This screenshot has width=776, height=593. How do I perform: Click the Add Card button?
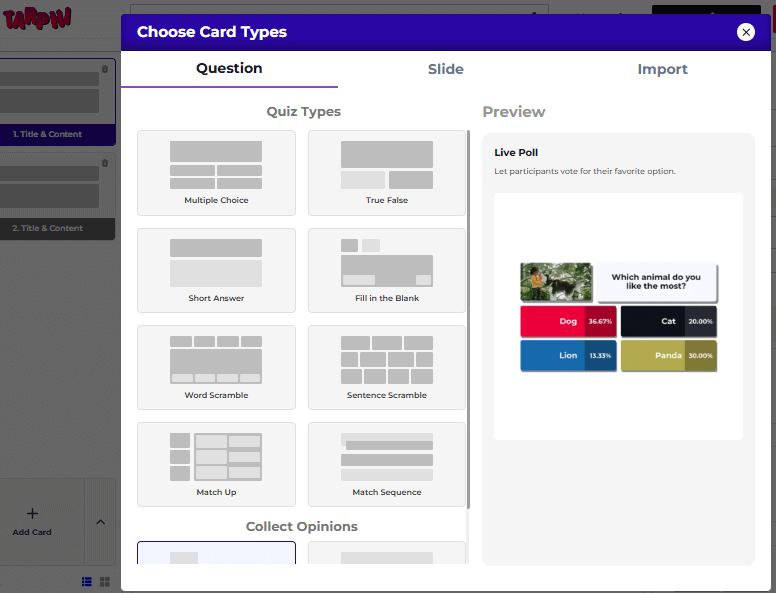point(32,521)
